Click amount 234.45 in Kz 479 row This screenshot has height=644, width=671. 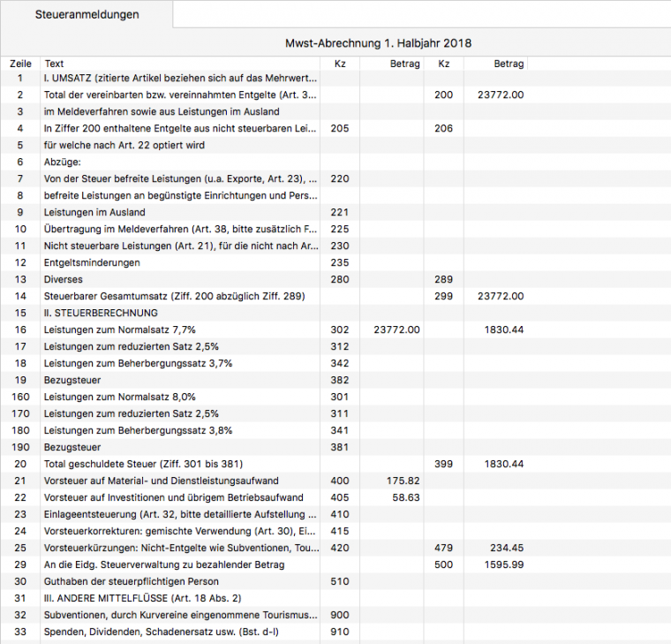[507, 548]
